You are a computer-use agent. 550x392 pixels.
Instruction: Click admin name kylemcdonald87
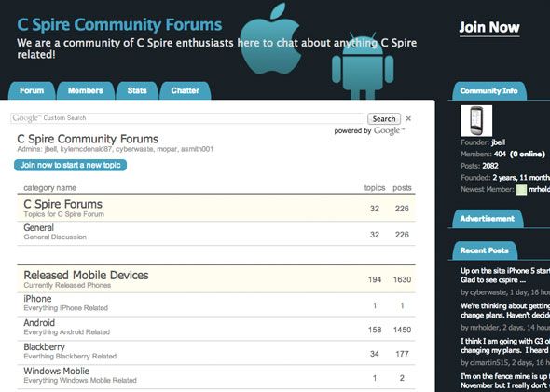(x=86, y=149)
